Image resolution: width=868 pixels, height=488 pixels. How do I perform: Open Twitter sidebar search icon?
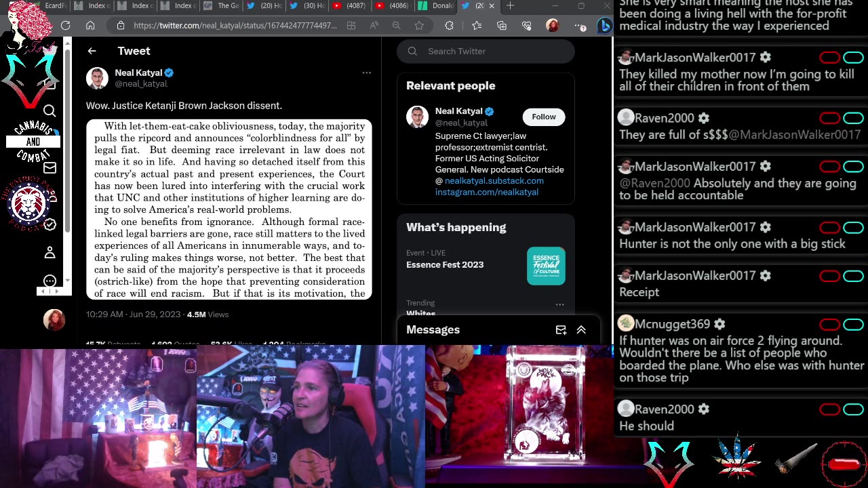pos(50,110)
